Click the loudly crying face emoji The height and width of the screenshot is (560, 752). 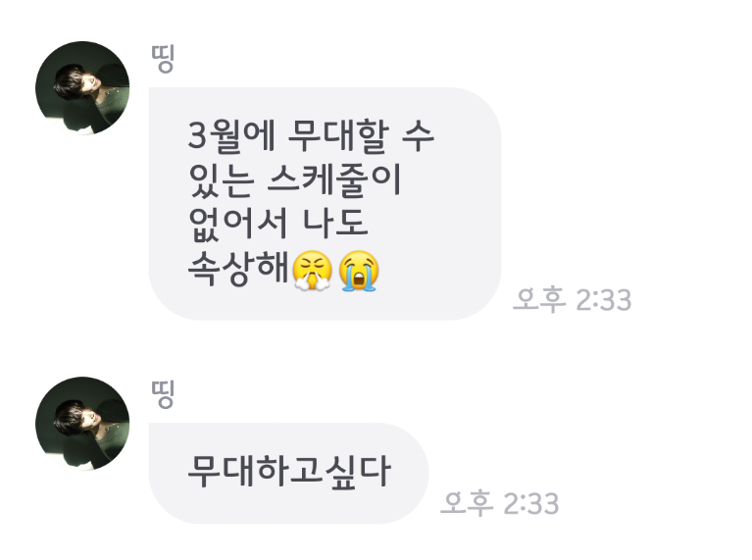coord(359,270)
